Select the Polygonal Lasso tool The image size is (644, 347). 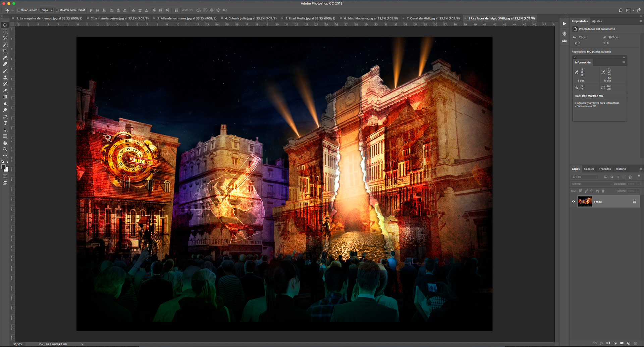[5, 38]
